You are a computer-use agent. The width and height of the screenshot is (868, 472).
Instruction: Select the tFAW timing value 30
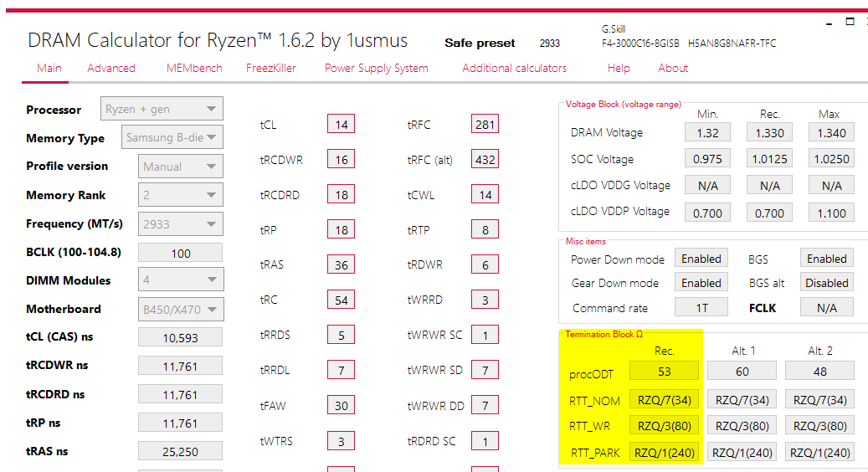[341, 406]
